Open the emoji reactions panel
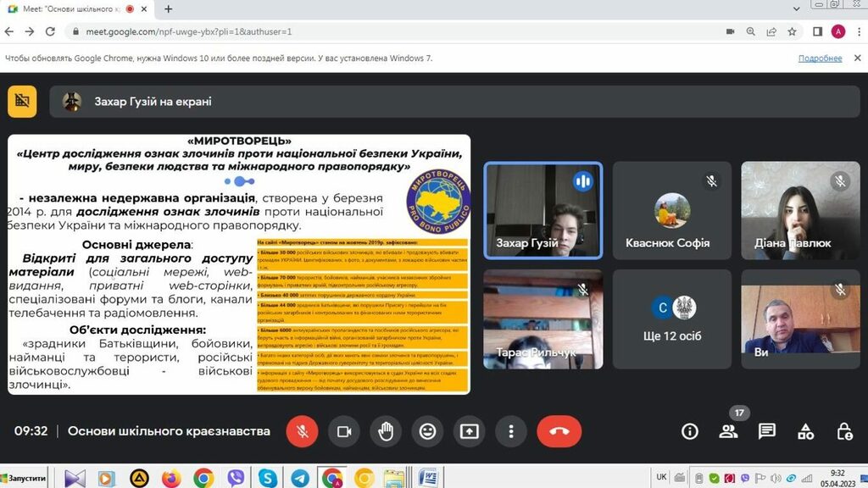The height and width of the screenshot is (488, 868). point(428,431)
